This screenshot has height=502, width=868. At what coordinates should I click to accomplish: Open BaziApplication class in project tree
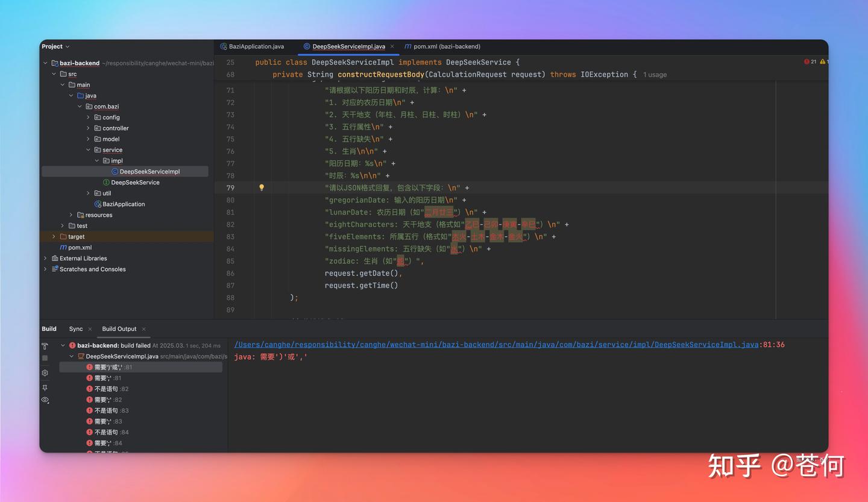(124, 204)
